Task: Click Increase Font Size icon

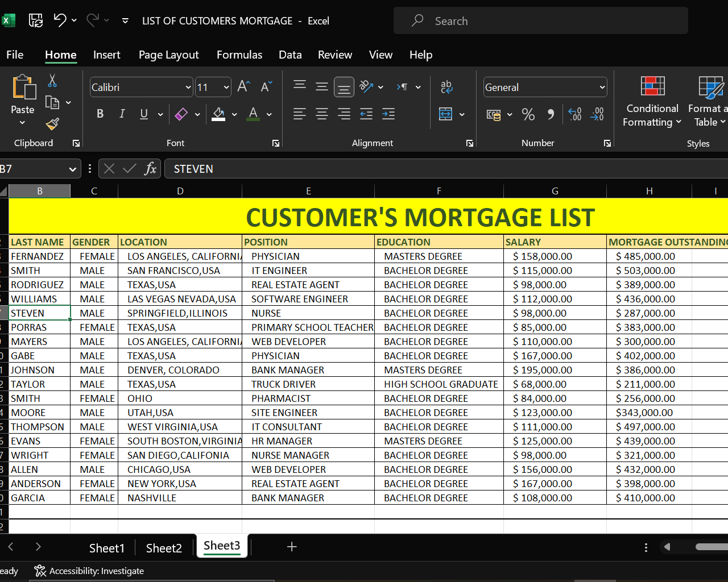Action: point(243,86)
